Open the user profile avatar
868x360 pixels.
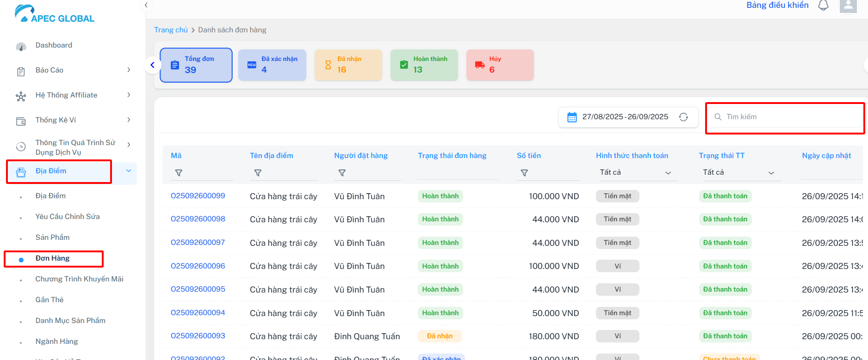tap(848, 6)
